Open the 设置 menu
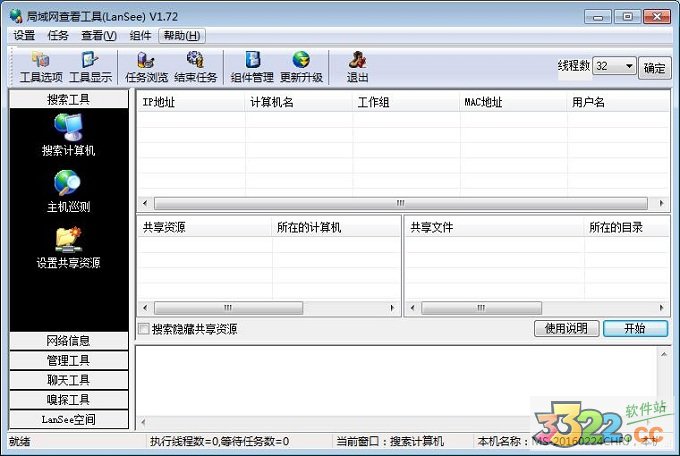Viewport: 680px width, 456px height. tap(24, 36)
